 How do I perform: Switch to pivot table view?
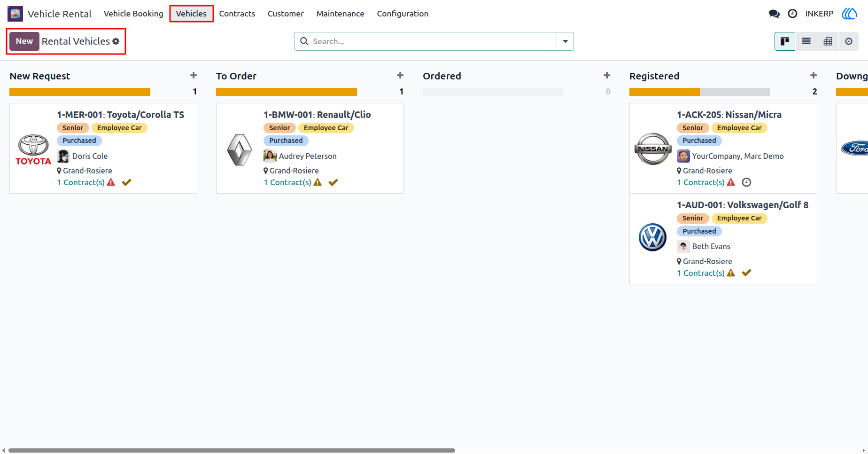click(x=828, y=41)
